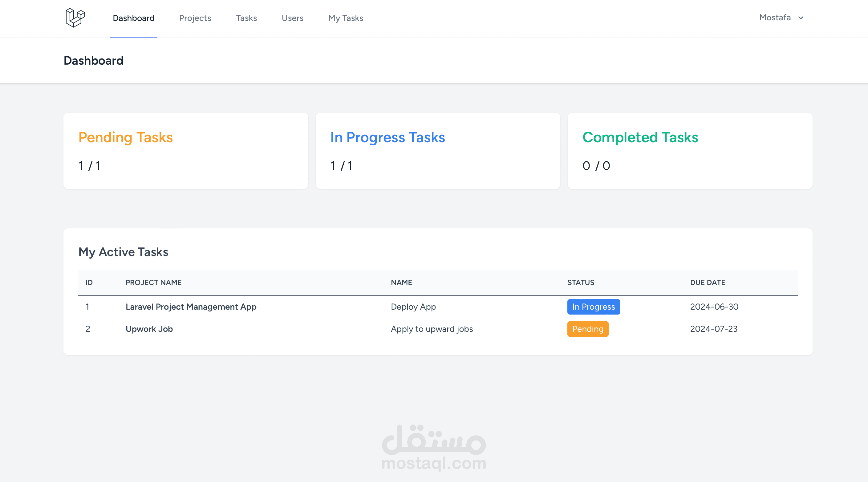Navigate to the Users page

click(x=293, y=18)
